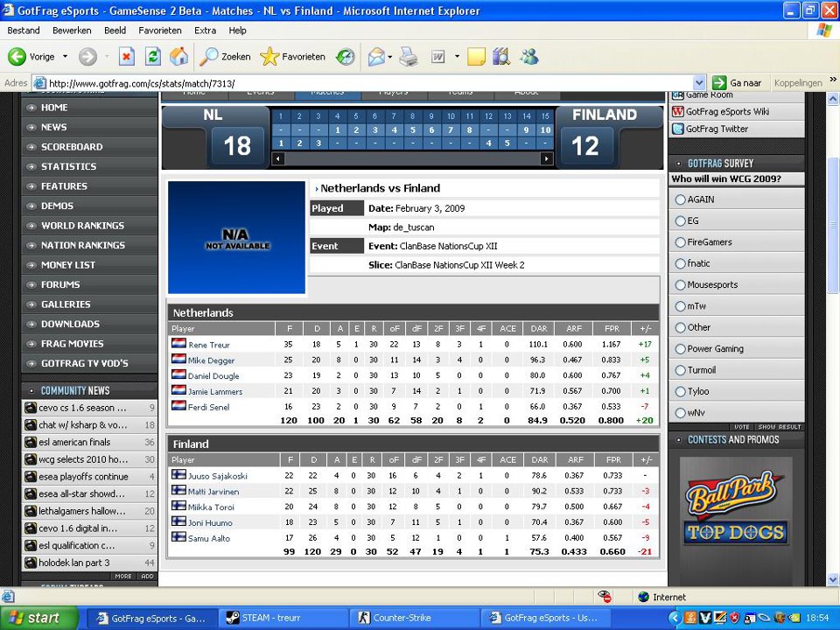Viewport: 840px width, 630px height.
Task: Open the Beeld menu
Action: click(x=115, y=31)
